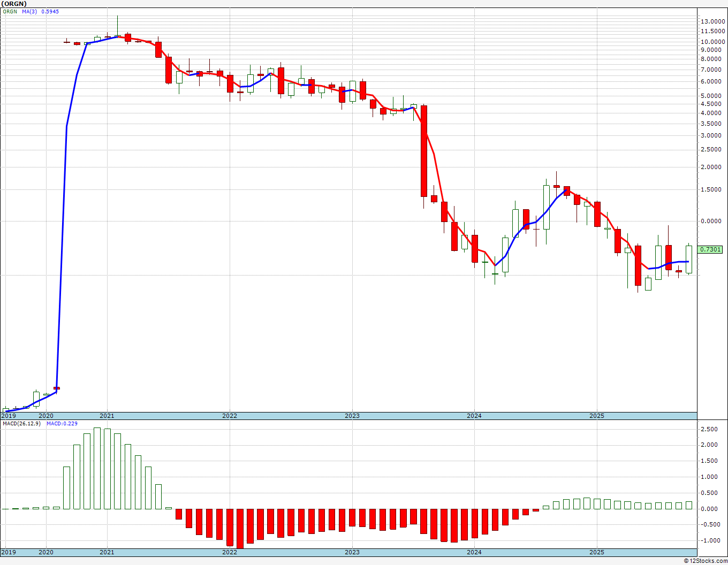Select the MACD:0.229 value label
728x565 pixels.
(62, 423)
